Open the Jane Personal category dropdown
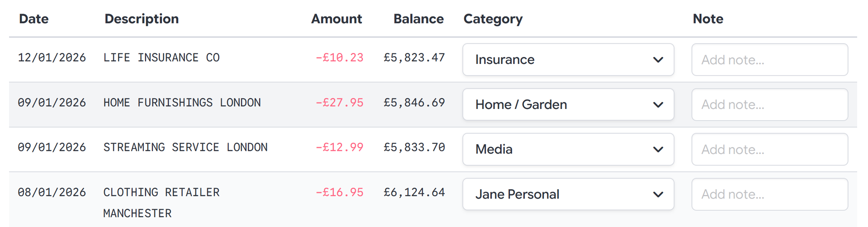 pyautogui.click(x=568, y=194)
